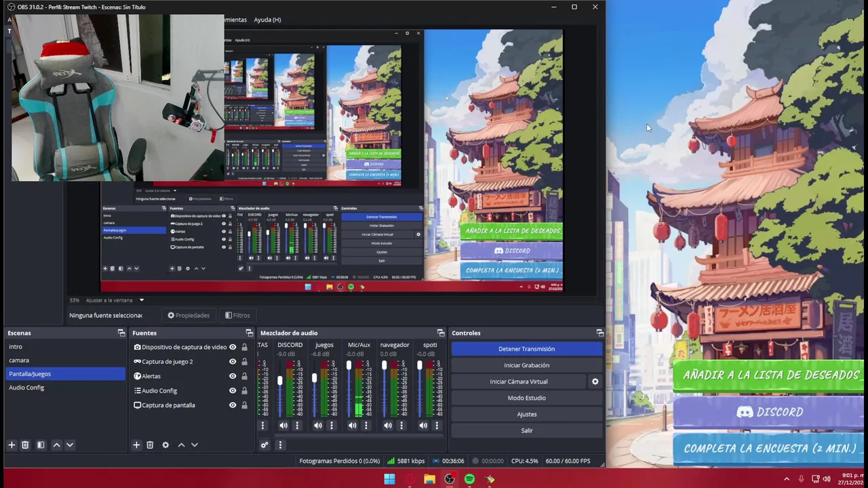Adjust DISCORD volume fader

279,382
